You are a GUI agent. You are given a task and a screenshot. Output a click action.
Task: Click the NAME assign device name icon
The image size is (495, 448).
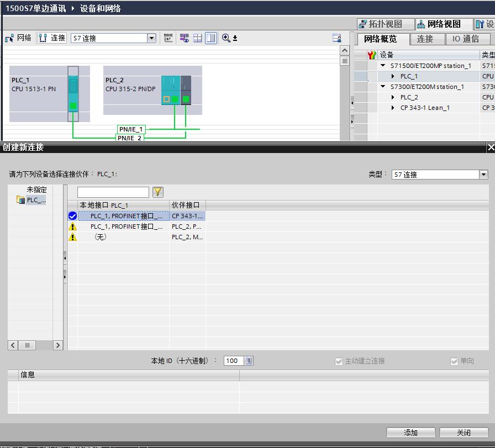pos(168,38)
